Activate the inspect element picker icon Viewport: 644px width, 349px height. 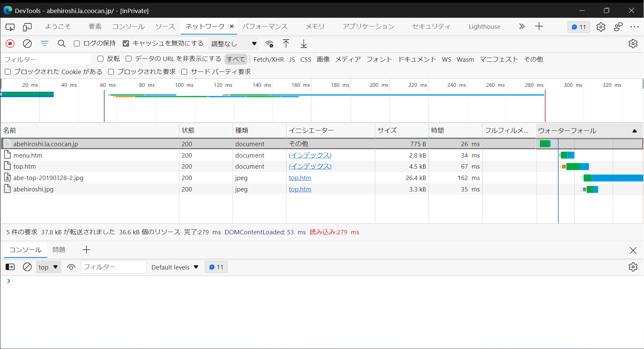coord(10,27)
